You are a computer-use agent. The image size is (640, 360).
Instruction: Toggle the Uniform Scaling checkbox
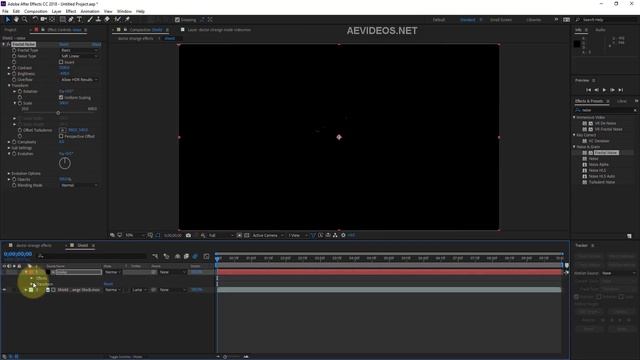tap(61, 98)
